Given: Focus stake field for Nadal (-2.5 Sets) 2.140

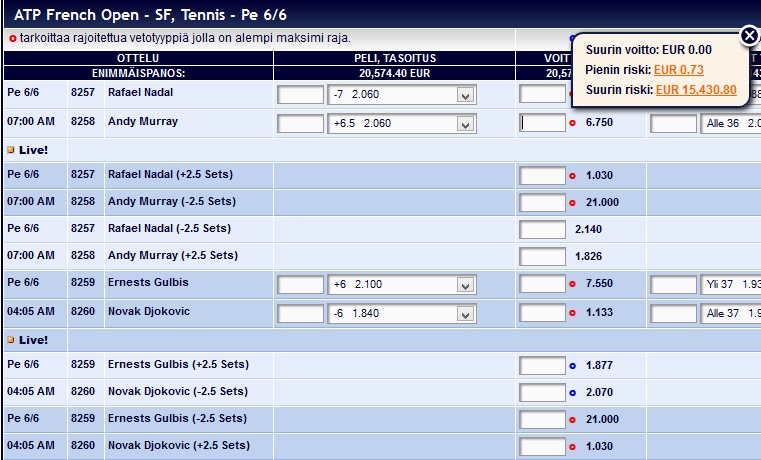Looking at the screenshot, I should tap(542, 230).
